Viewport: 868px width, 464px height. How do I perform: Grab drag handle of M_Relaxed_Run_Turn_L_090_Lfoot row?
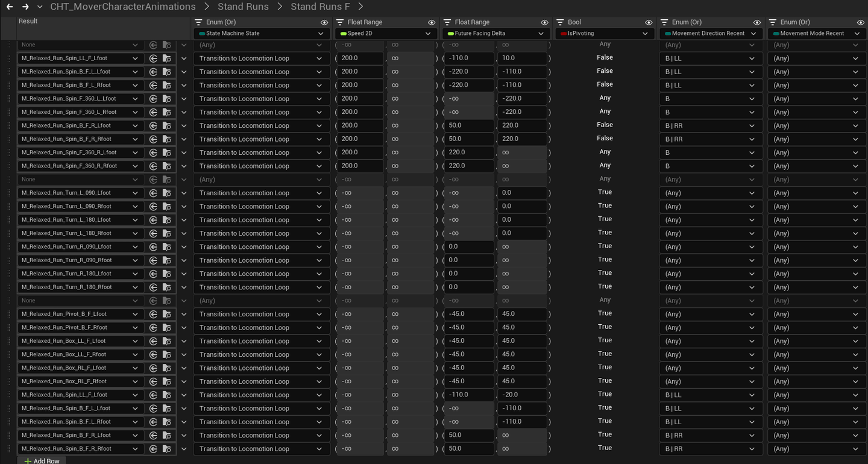pos(8,193)
